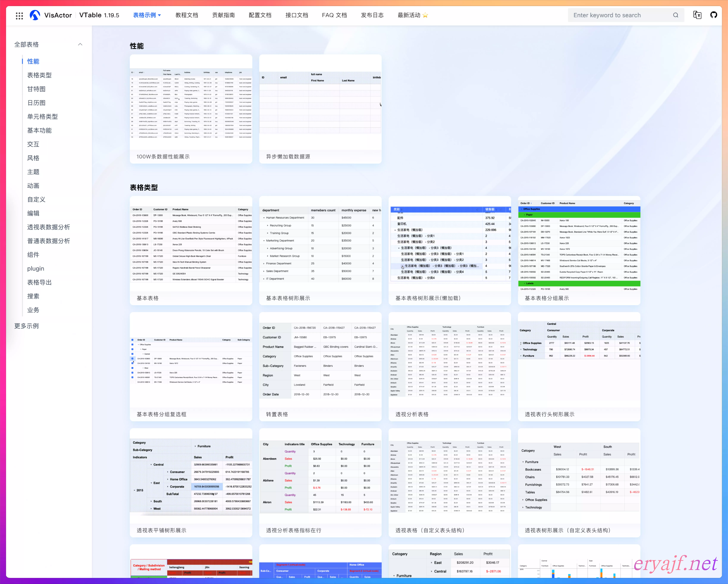Select 搜索 in the sidebar
The width and height of the screenshot is (728, 584).
click(33, 296)
